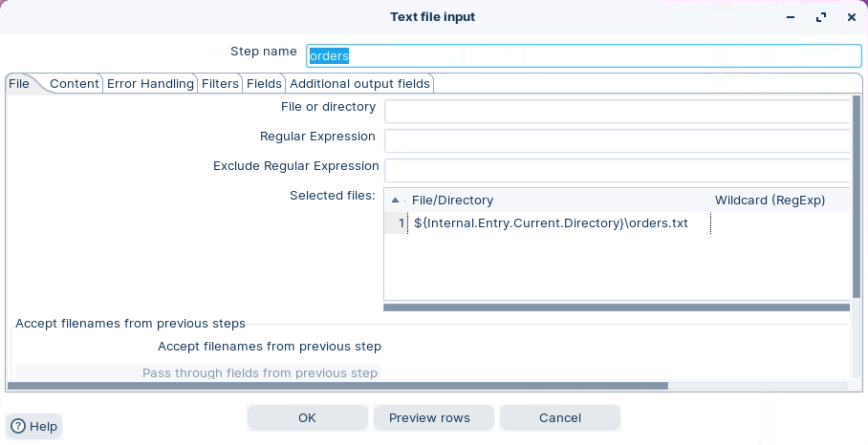Focus the File or directory field
The height and width of the screenshot is (445, 868).
[x=617, y=112]
